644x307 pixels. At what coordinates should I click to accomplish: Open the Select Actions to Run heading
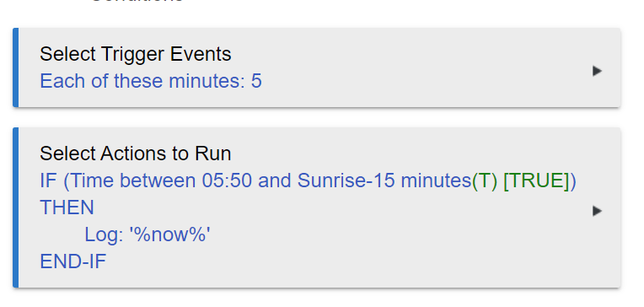tap(136, 153)
